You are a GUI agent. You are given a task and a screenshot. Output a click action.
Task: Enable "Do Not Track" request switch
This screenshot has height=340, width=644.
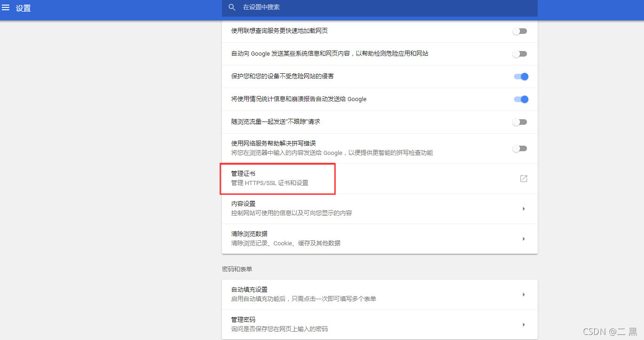point(520,122)
